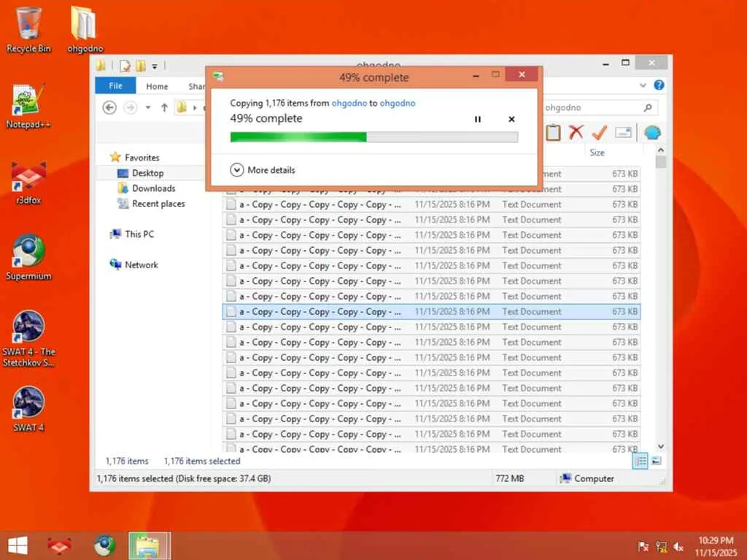Expand the ribbon with the chevron
Viewport: 747px width, 560px height.
[x=643, y=86]
